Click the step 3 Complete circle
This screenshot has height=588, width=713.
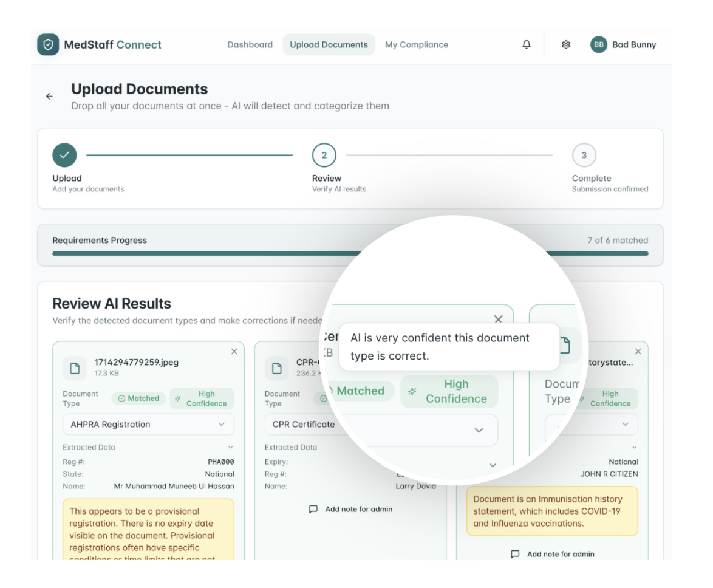point(584,155)
